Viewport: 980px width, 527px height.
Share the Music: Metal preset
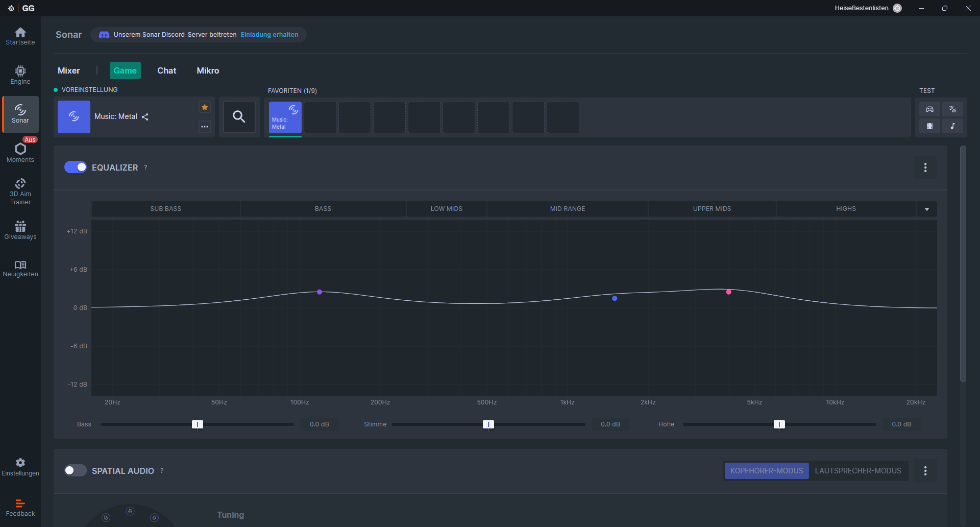pyautogui.click(x=145, y=117)
